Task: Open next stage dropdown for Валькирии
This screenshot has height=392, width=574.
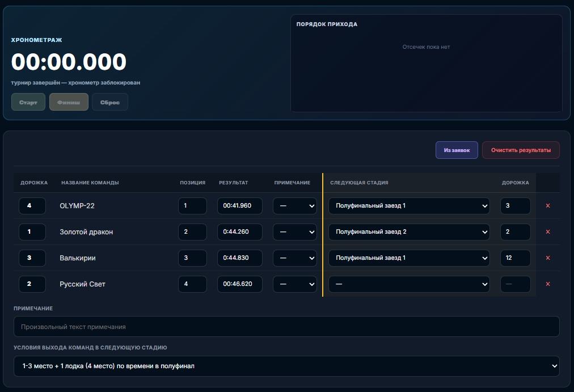Action: click(409, 258)
